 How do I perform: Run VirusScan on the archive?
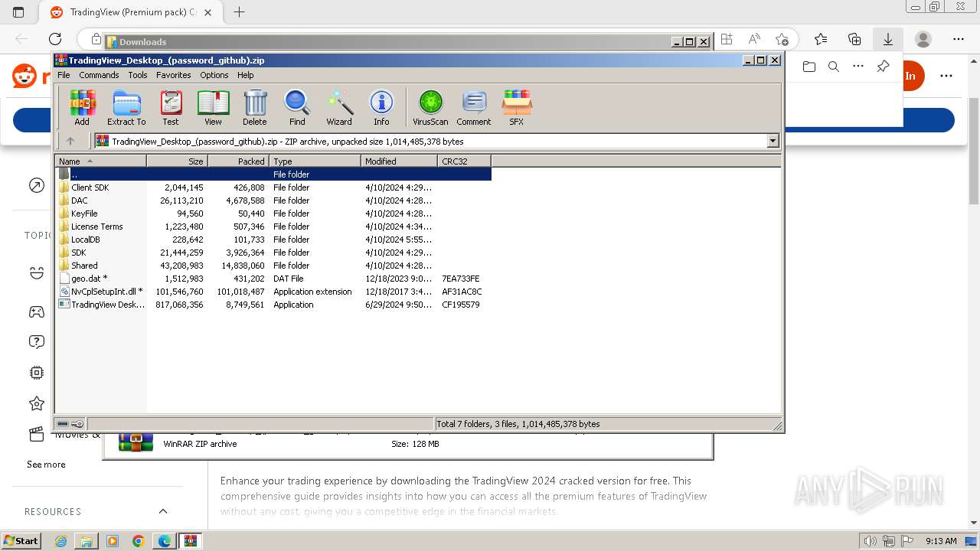coord(430,108)
